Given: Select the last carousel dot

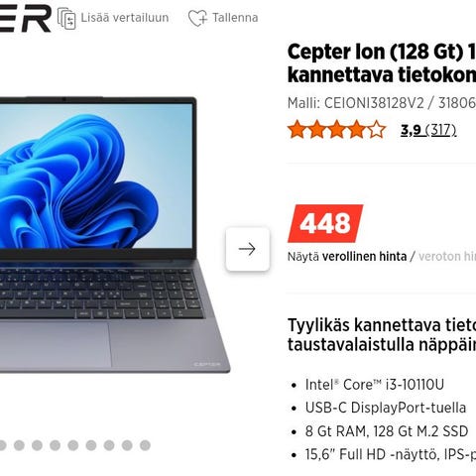Looking at the screenshot, I should click(145, 445).
